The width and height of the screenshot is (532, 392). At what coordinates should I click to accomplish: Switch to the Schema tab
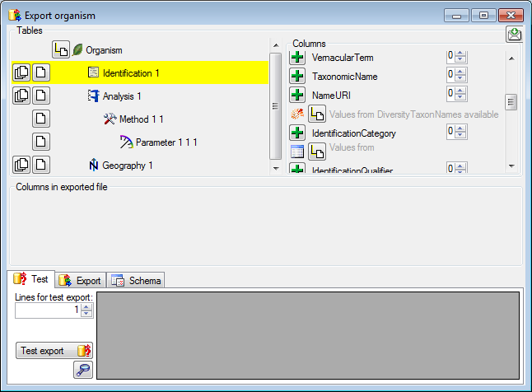point(136,281)
